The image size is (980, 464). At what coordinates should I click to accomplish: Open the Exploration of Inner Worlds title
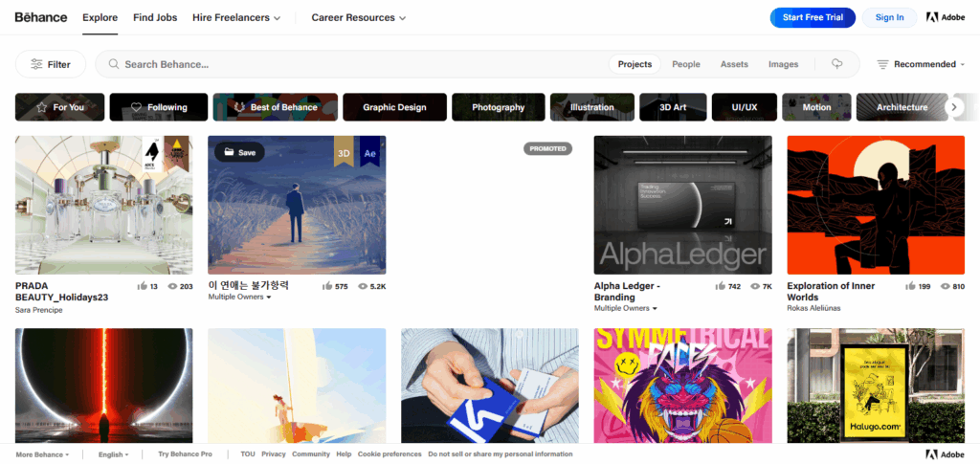(831, 292)
